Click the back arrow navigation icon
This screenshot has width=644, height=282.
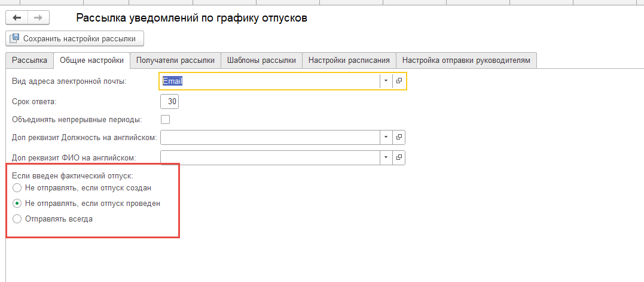(x=17, y=18)
